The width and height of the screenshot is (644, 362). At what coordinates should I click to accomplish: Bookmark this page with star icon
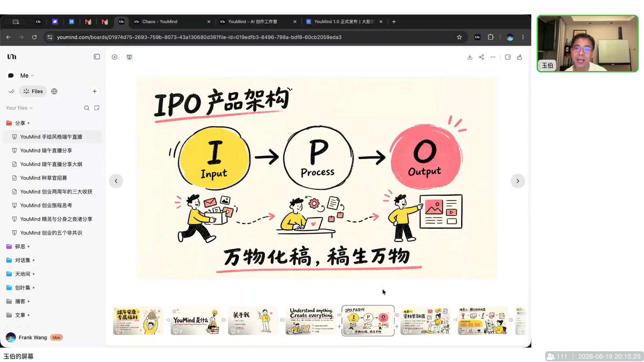click(459, 37)
